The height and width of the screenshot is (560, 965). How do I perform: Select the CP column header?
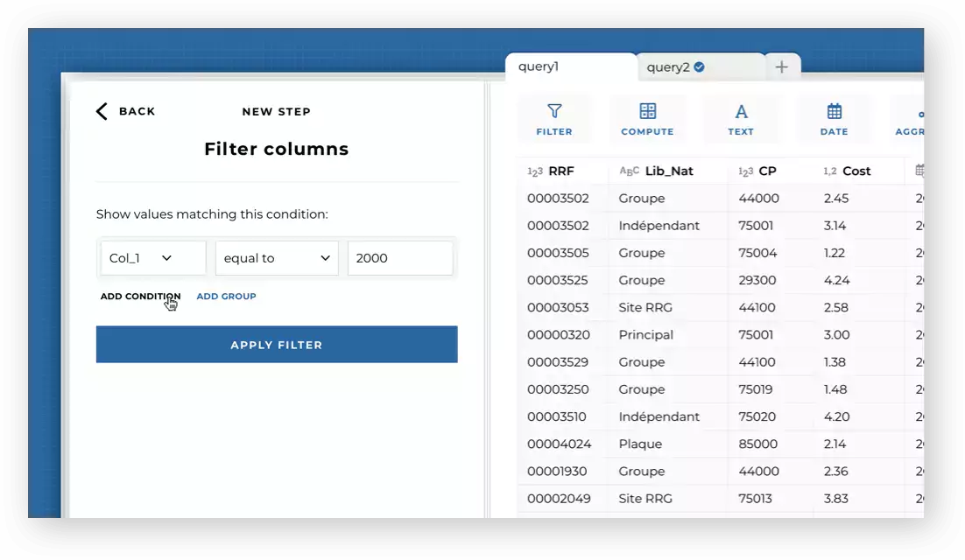(x=767, y=171)
